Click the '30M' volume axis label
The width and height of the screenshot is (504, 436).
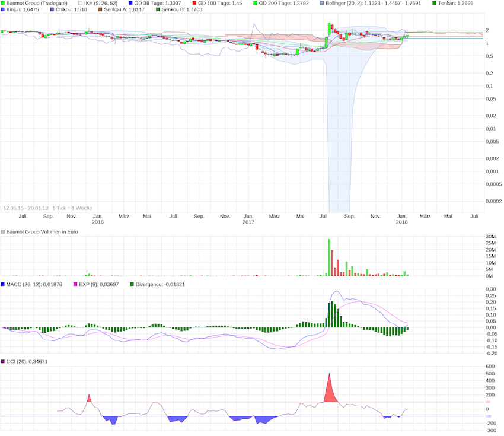click(491, 237)
